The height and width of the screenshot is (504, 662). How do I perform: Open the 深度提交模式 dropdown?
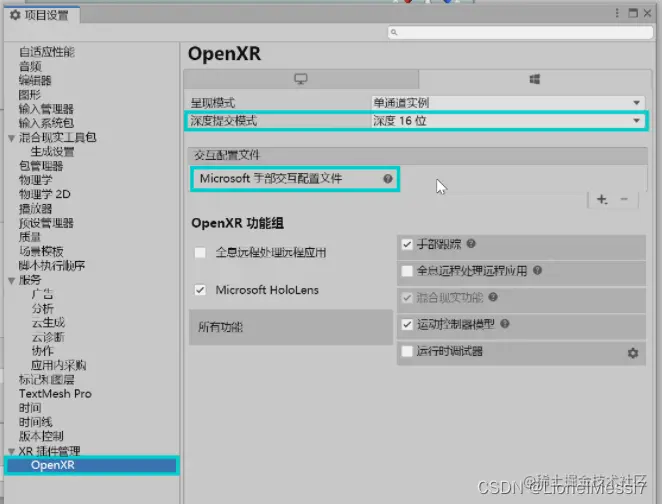coord(508,121)
